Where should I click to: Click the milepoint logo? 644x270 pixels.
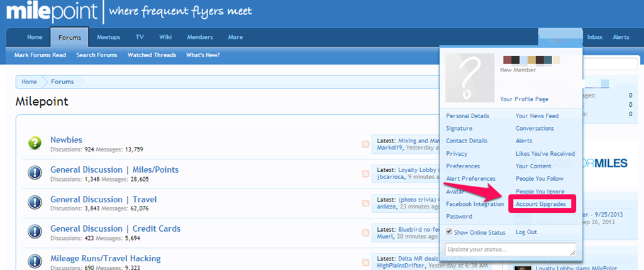pyautogui.click(x=52, y=12)
